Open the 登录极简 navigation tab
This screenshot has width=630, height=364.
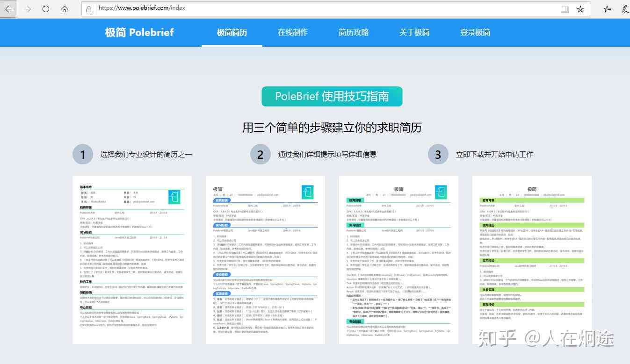point(475,32)
